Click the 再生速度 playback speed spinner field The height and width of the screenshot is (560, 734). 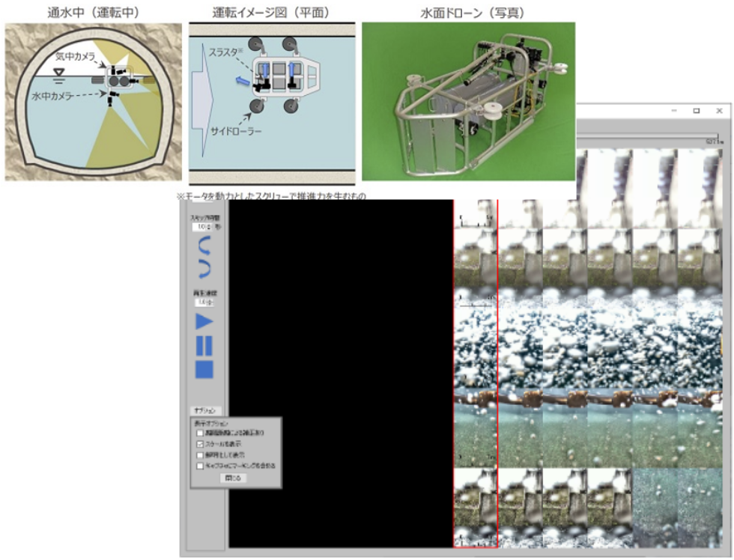(204, 302)
